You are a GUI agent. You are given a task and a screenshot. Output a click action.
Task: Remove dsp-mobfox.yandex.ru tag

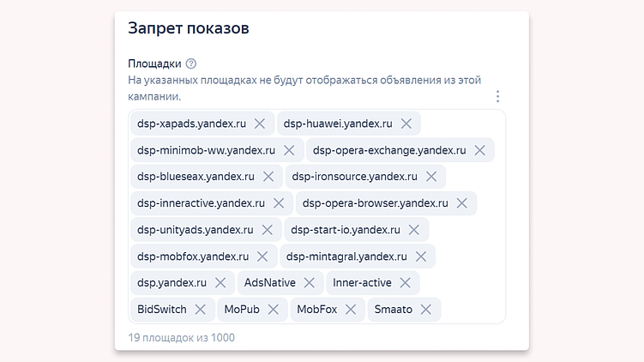click(x=262, y=256)
